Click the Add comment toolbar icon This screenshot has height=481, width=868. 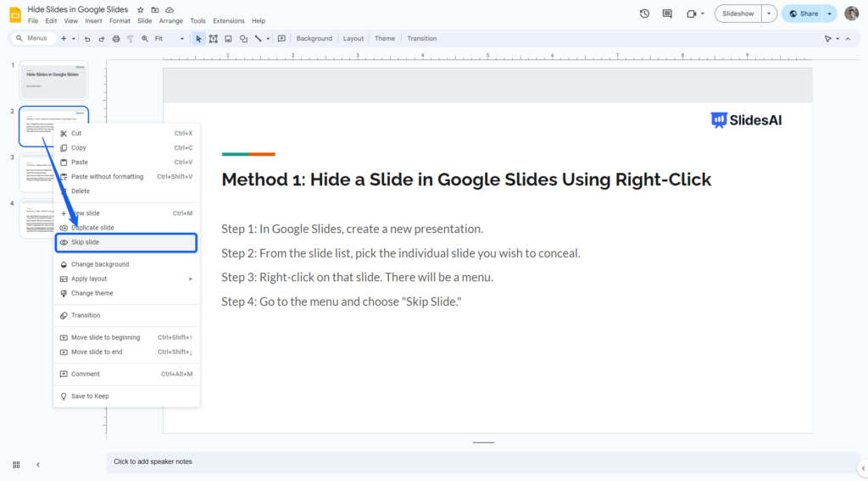281,38
